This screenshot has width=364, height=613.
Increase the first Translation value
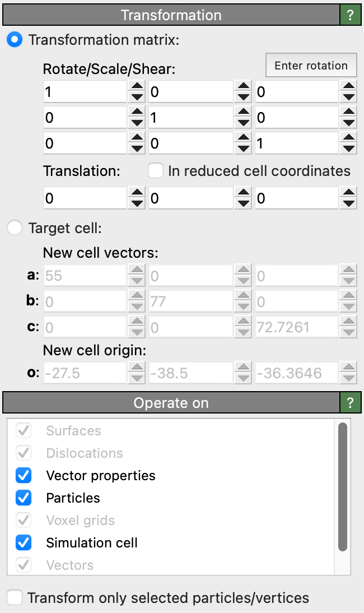coord(137,193)
